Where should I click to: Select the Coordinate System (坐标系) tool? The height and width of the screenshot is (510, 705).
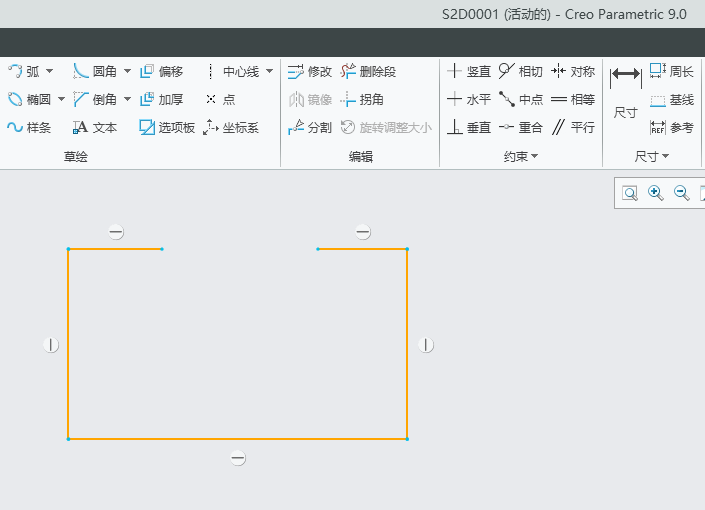pos(231,128)
